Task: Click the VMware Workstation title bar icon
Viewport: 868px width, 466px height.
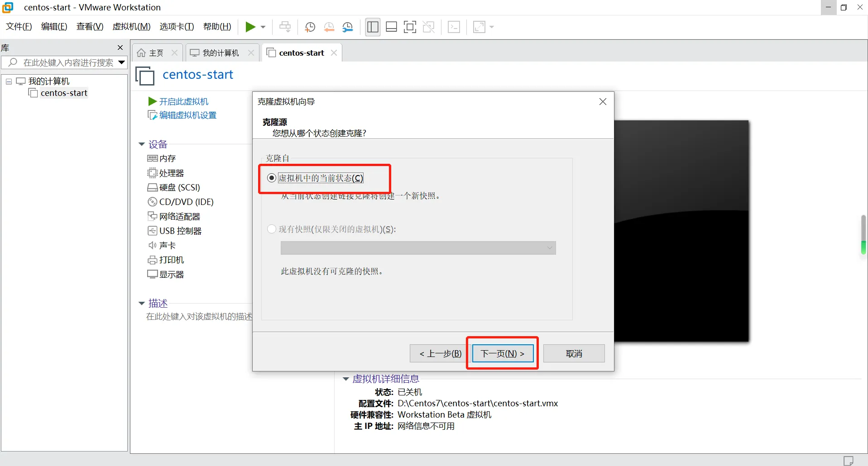Action: (x=8, y=7)
